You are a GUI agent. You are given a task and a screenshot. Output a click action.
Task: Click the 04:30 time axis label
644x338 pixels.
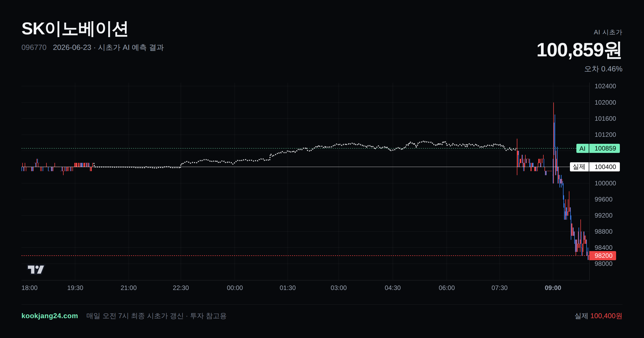(x=393, y=288)
